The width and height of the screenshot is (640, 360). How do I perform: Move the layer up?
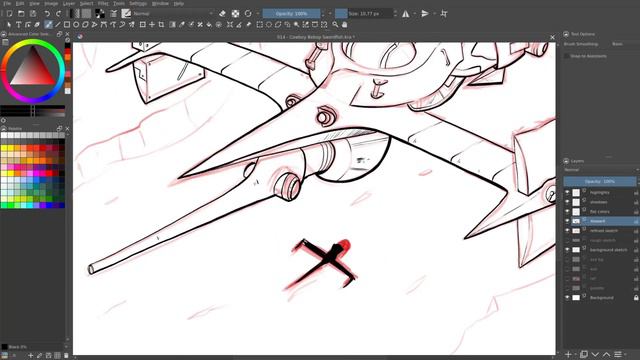point(607,354)
